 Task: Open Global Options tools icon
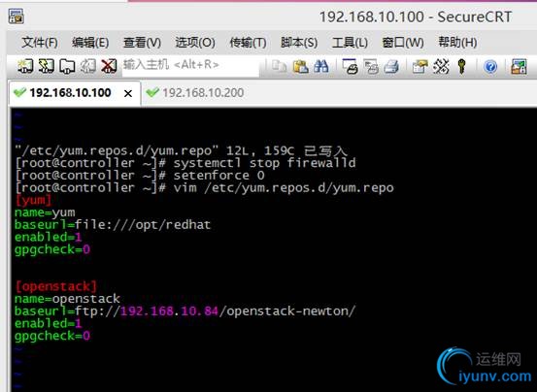point(441,66)
